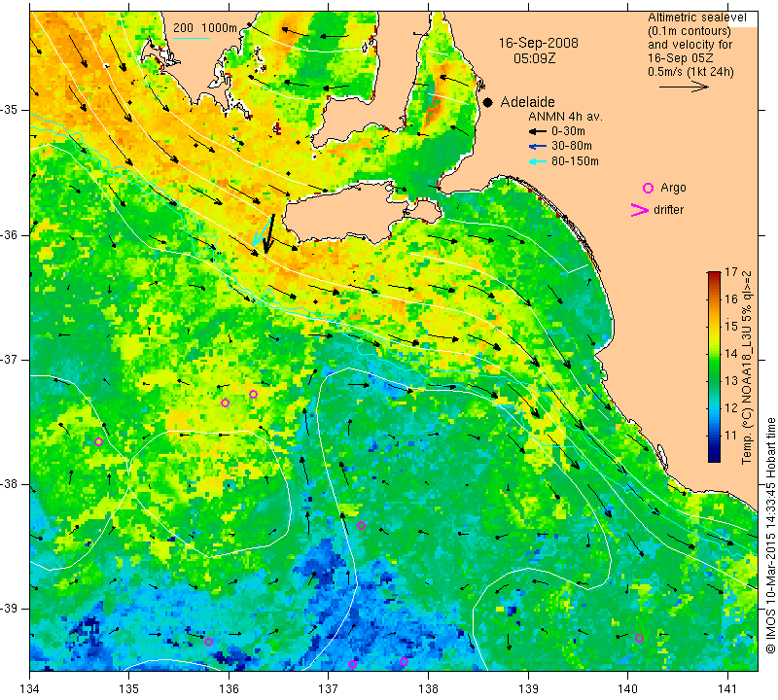The image size is (778, 700).
Task: Click the (0.1m contours) text
Action: (690, 31)
